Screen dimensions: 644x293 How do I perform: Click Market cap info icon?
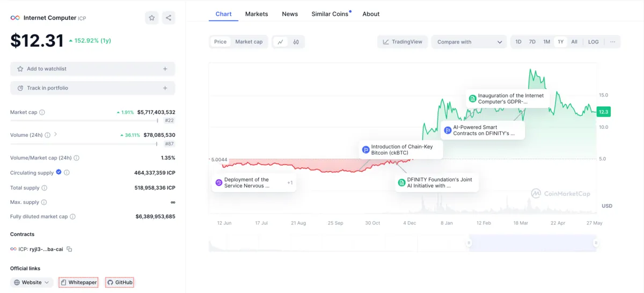42,112
